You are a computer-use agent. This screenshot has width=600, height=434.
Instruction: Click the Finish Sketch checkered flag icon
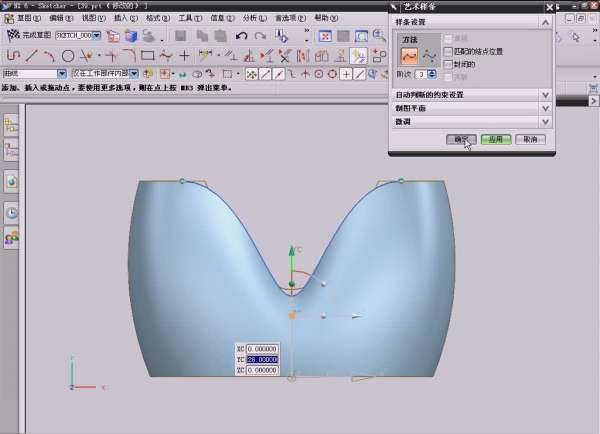(14, 35)
